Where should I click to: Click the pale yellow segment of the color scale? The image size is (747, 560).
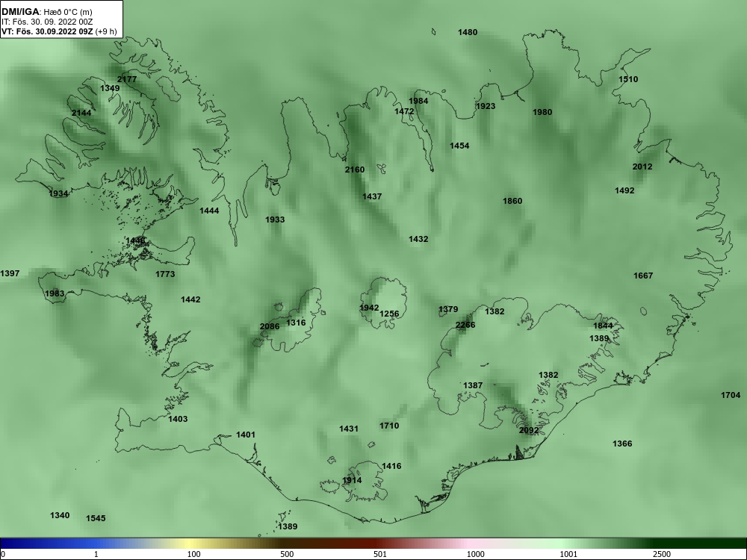click(190, 544)
